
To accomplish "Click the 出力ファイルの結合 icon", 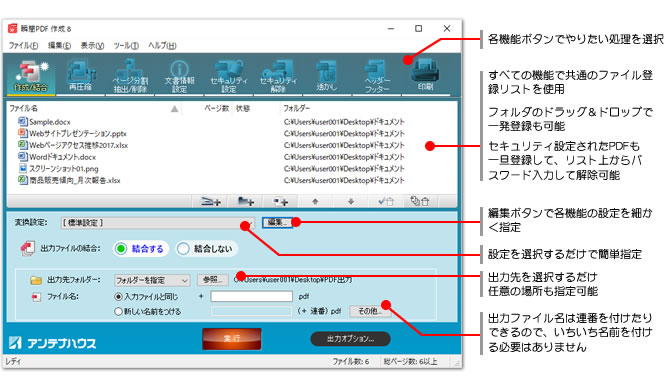I will tap(27, 248).
